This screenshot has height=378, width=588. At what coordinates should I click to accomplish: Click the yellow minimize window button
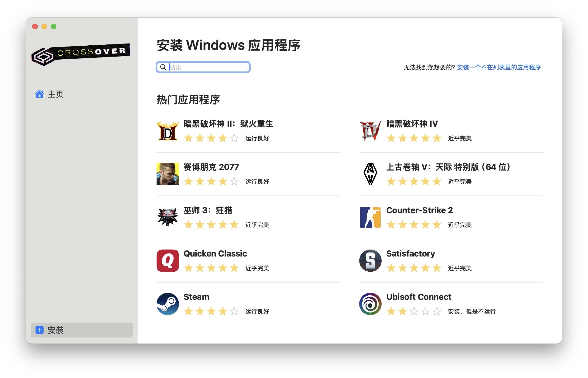coord(44,27)
